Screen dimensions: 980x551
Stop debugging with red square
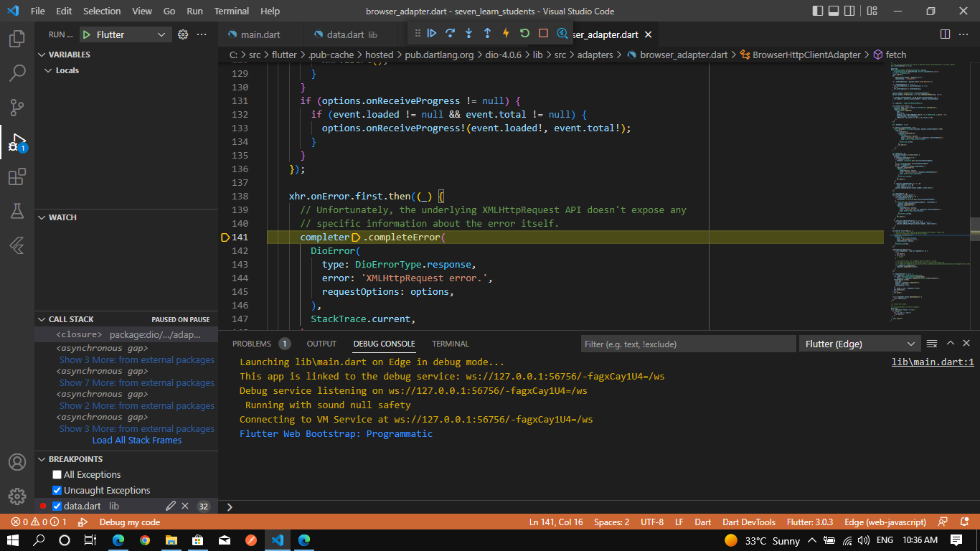(x=543, y=33)
